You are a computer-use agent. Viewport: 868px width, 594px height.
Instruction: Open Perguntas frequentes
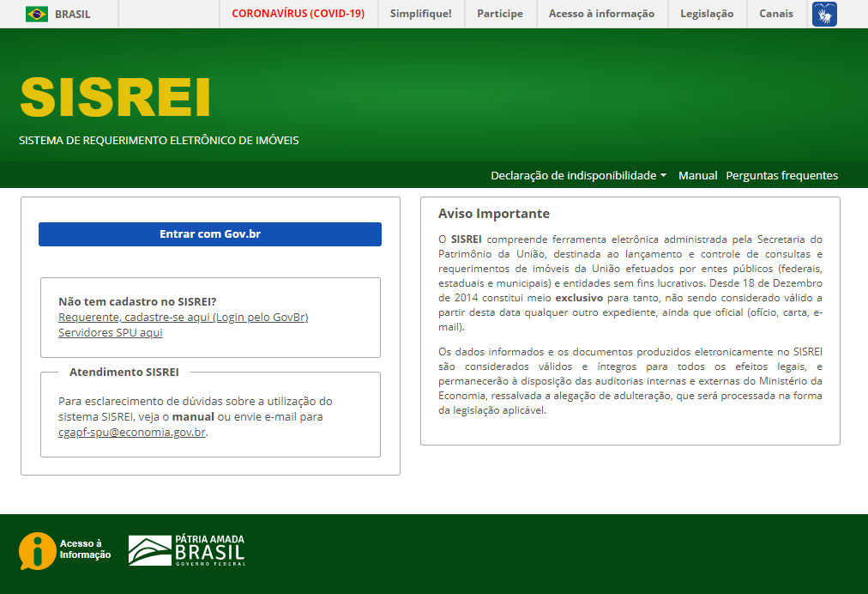point(782,175)
